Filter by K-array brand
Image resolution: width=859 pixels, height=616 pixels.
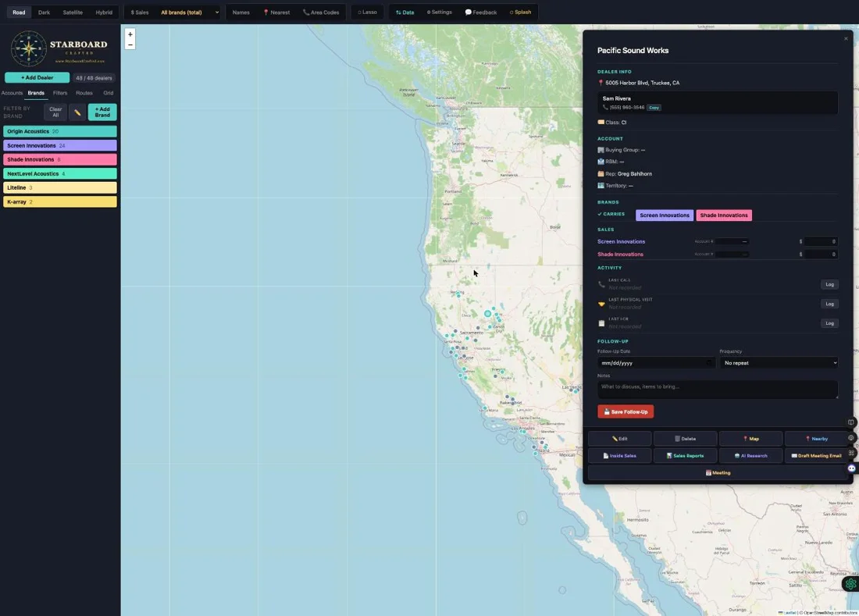pyautogui.click(x=60, y=201)
